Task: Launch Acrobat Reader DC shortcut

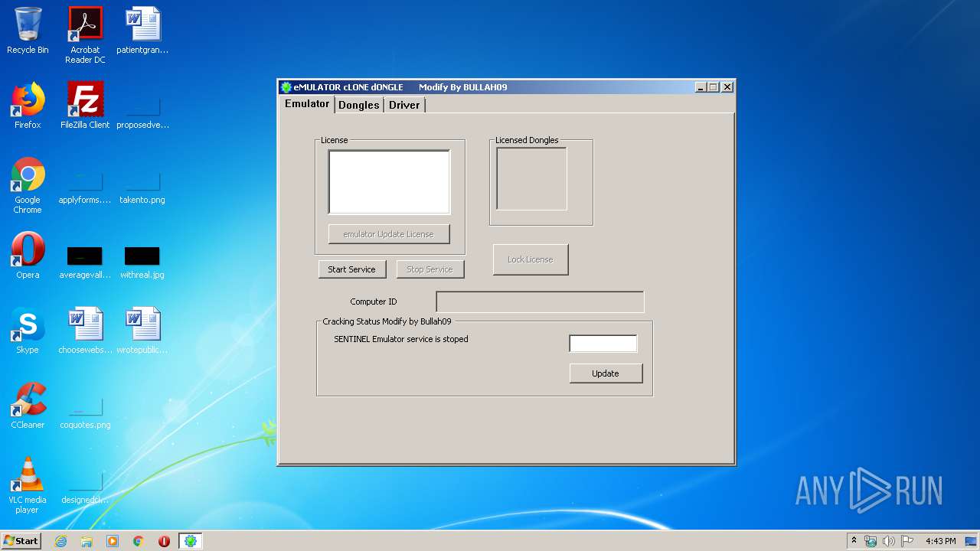Action: pos(85,35)
